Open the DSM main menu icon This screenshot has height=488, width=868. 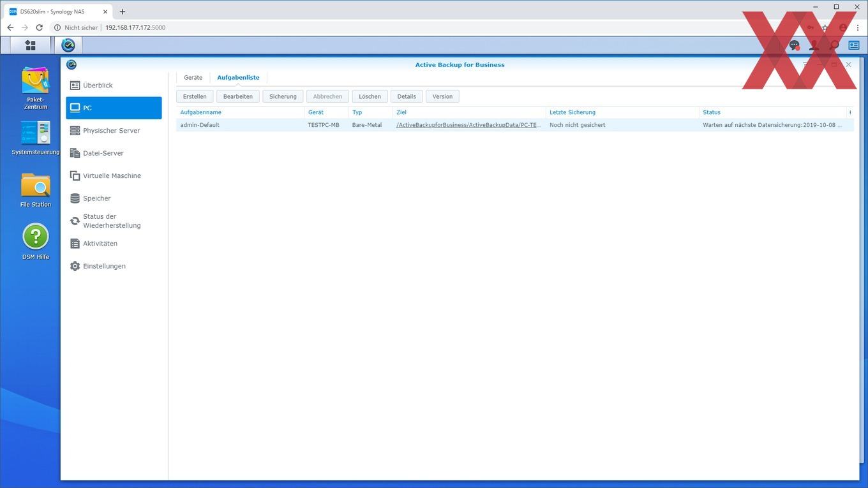tap(30, 45)
